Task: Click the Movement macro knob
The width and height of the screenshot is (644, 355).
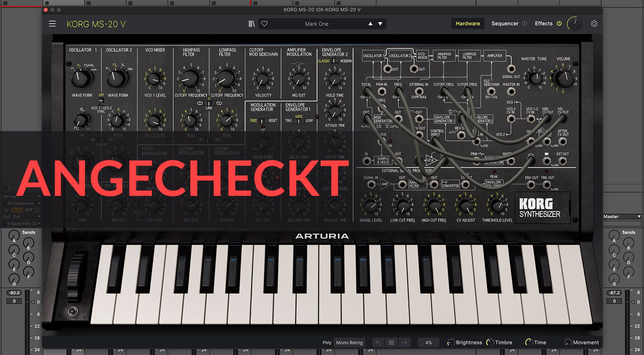Action: click(x=568, y=342)
